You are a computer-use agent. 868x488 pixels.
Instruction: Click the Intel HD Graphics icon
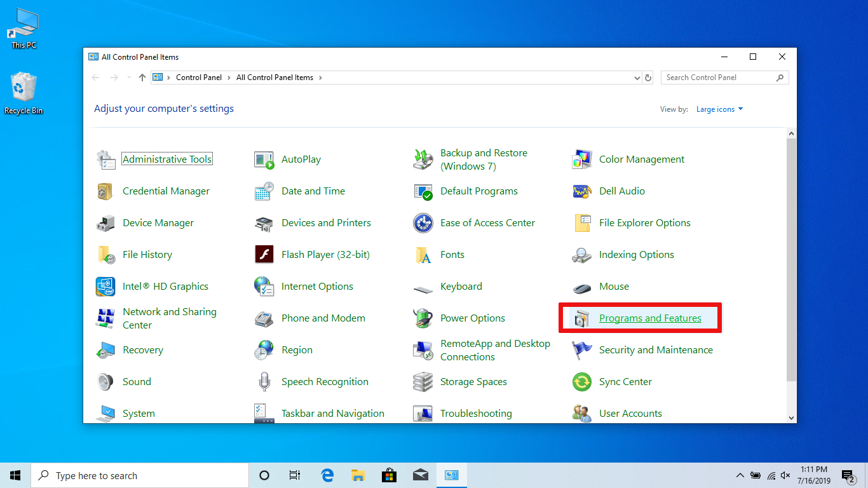click(105, 287)
